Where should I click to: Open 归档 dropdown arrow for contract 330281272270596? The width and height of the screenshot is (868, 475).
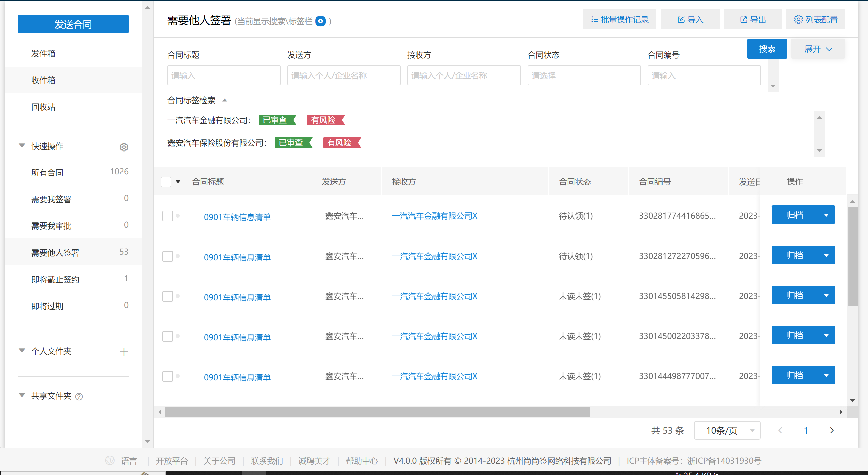point(826,255)
